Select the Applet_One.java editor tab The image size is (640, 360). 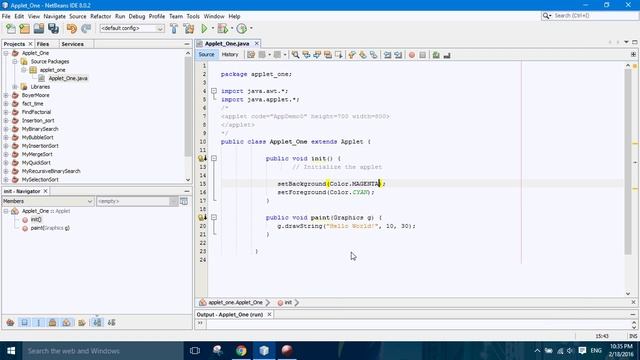pyautogui.click(x=227, y=43)
